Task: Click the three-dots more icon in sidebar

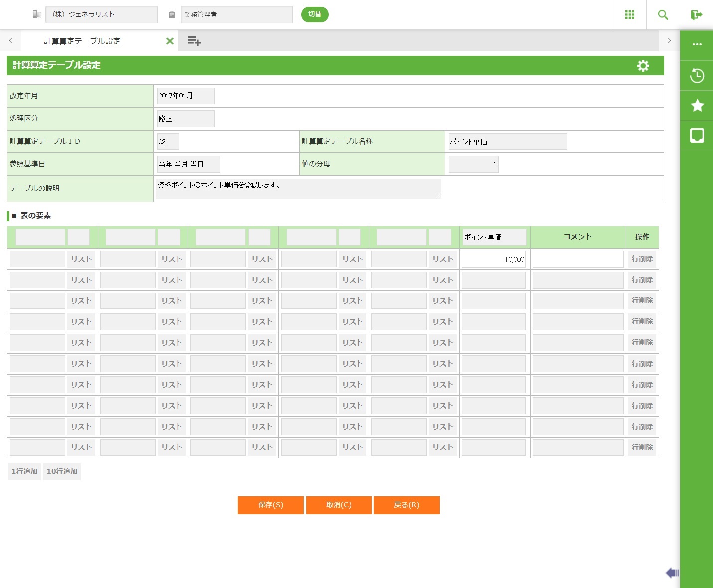Action: click(697, 45)
